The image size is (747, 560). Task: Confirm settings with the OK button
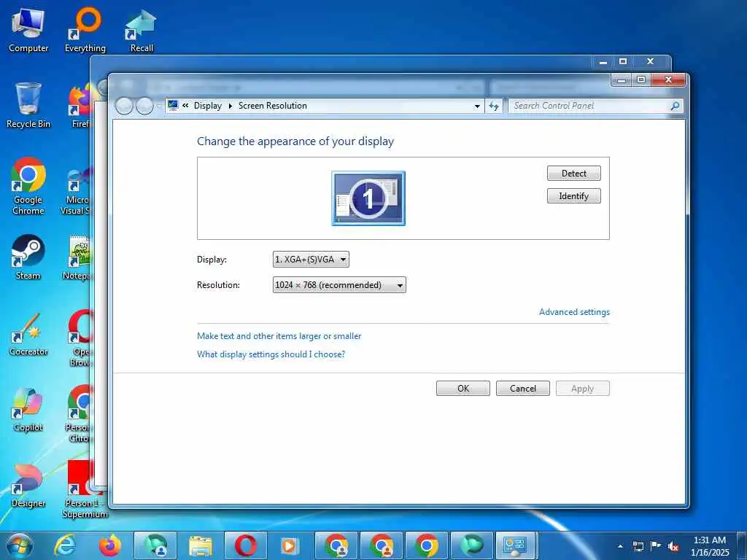coord(463,388)
